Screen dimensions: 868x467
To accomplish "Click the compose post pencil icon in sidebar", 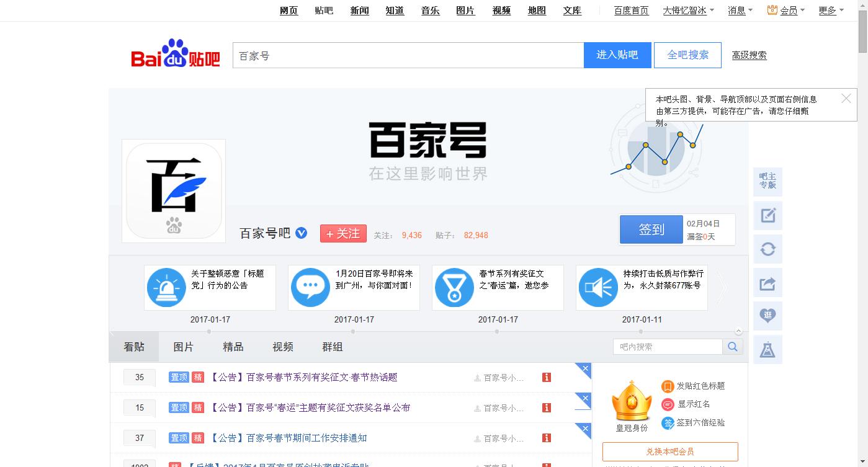I will [767, 215].
